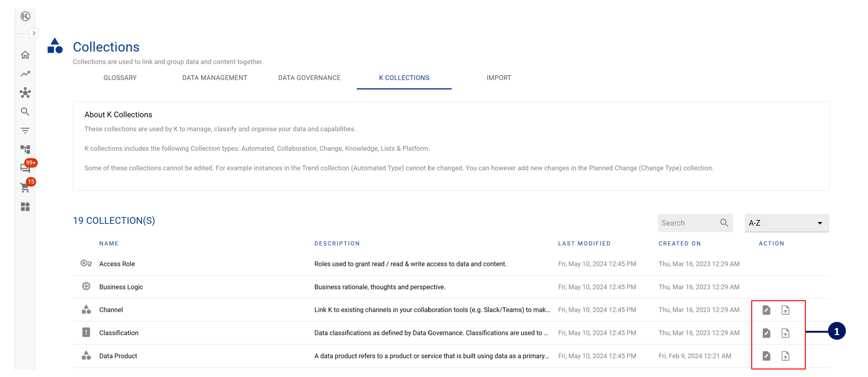Click the collections Search input field
868x377 pixels.
(x=688, y=223)
